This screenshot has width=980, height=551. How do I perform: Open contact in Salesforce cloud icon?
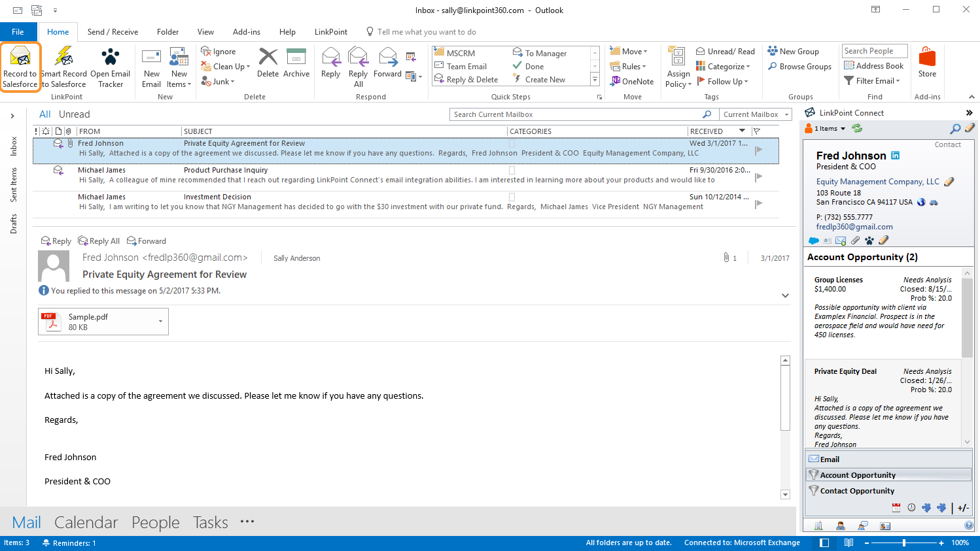click(814, 241)
